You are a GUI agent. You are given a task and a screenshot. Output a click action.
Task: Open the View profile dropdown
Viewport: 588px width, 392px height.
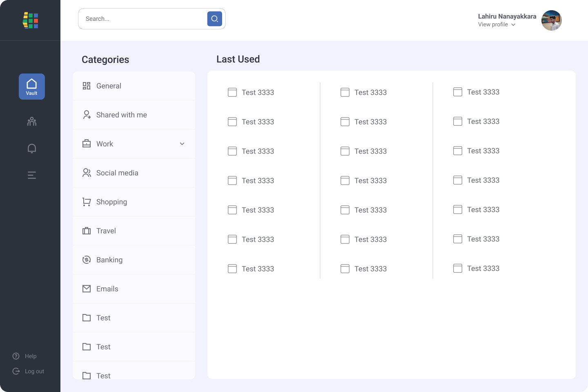(x=497, y=24)
